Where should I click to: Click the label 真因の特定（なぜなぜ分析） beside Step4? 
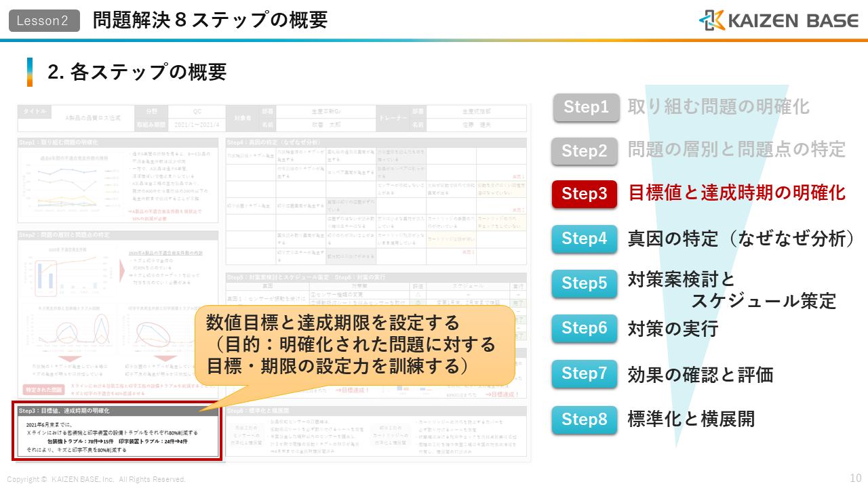click(x=741, y=239)
